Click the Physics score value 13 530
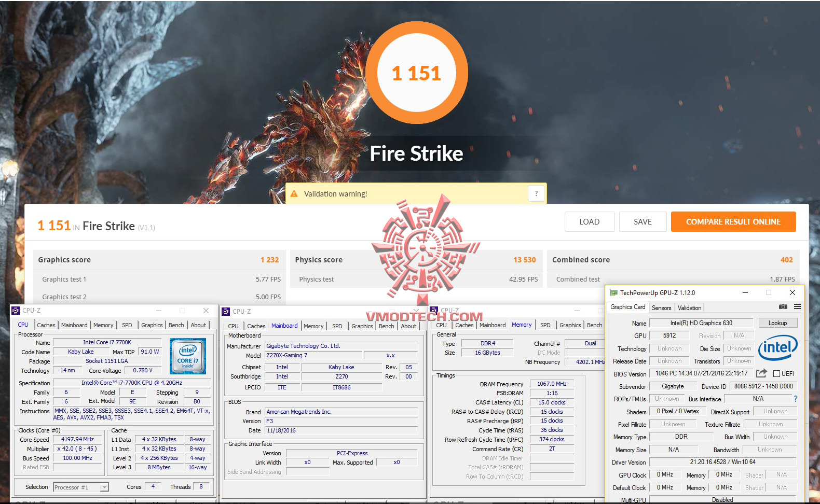Screen dimensions: 820x504 pyautogui.click(x=524, y=260)
